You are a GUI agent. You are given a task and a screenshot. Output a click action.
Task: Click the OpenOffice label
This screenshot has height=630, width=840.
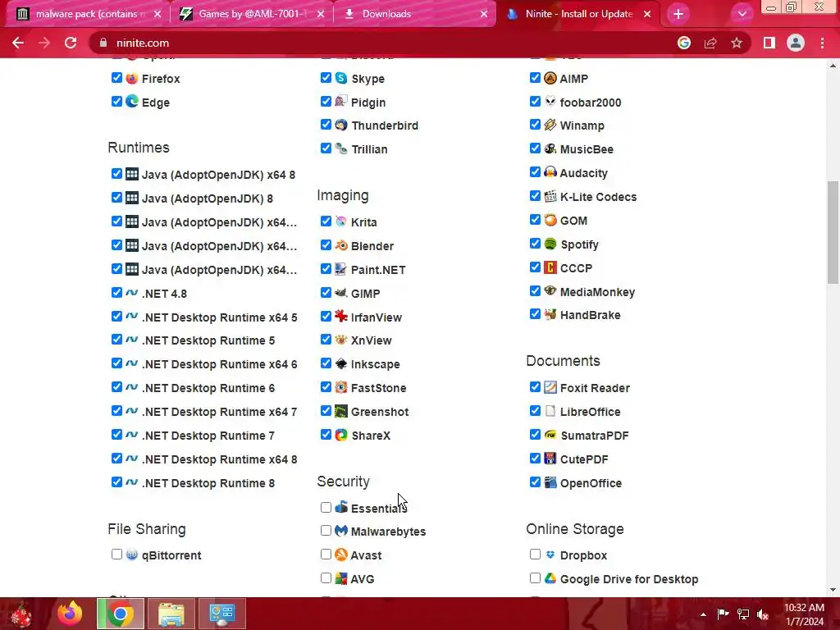tap(591, 482)
